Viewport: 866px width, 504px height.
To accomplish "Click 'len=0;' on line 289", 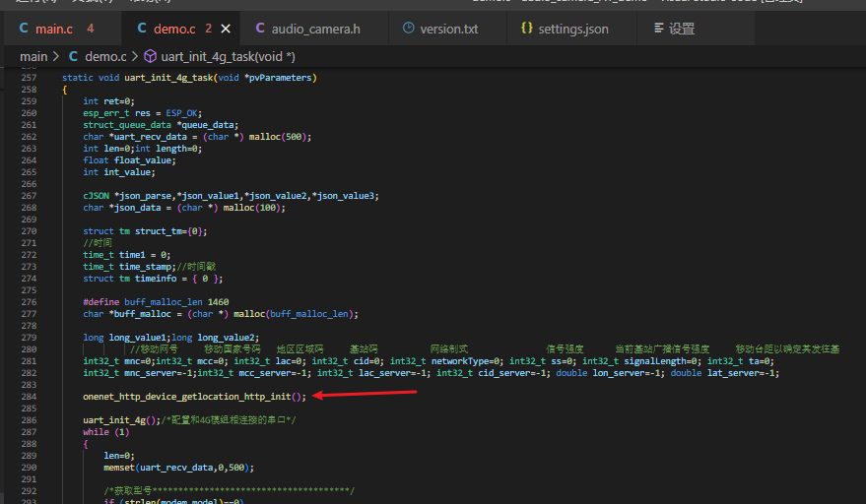I will [x=119, y=456].
